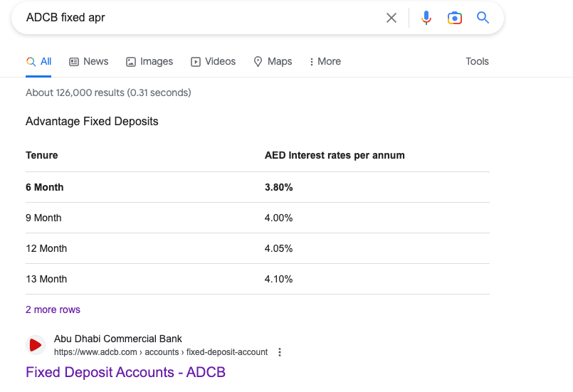Select the 'Advantage Fixed Deposits' heading

[x=92, y=121]
